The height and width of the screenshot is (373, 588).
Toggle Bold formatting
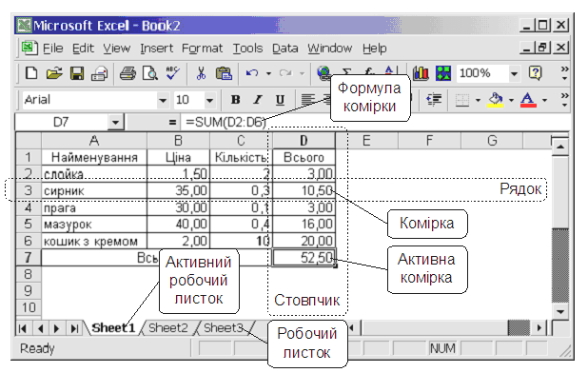click(x=236, y=100)
